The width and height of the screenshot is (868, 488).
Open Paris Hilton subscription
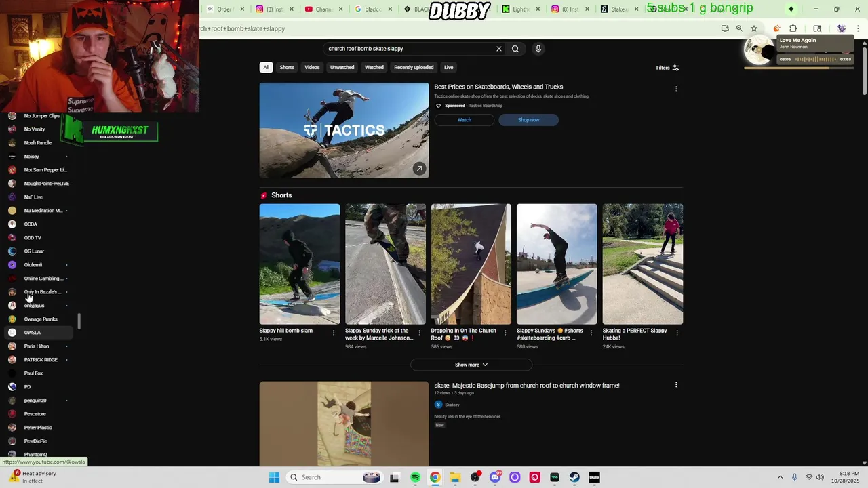pyautogui.click(x=37, y=346)
